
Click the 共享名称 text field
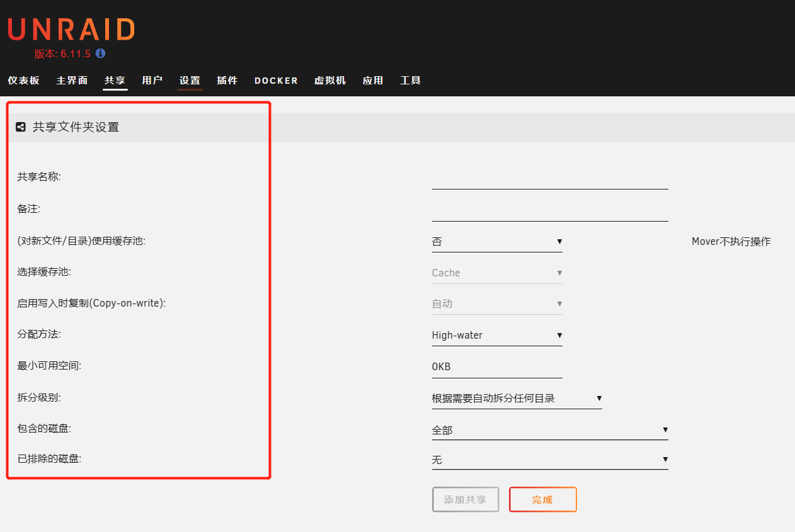tap(549, 179)
